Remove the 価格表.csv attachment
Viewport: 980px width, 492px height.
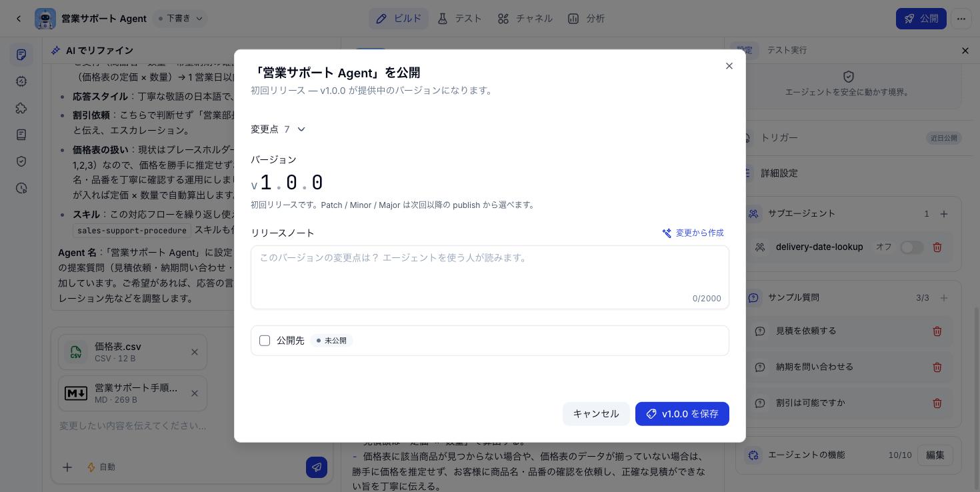195,352
